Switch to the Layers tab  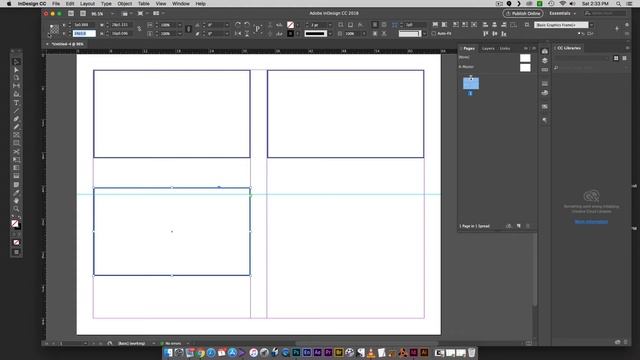click(488, 48)
